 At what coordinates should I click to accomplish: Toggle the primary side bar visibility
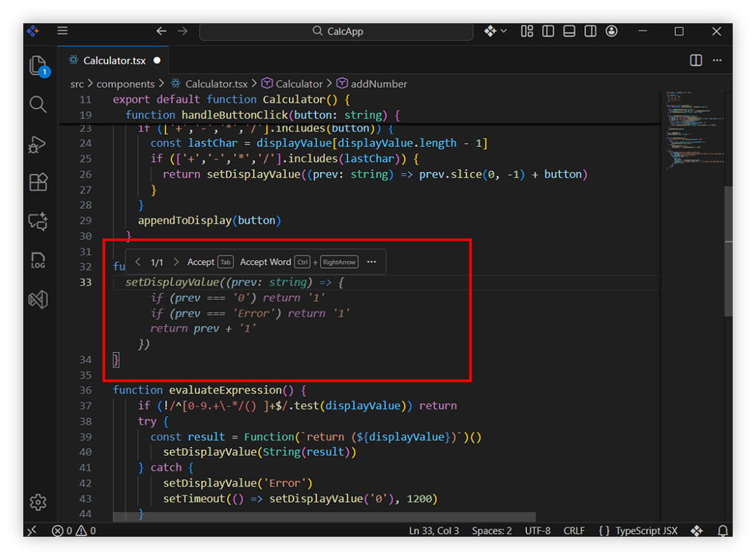tap(548, 31)
